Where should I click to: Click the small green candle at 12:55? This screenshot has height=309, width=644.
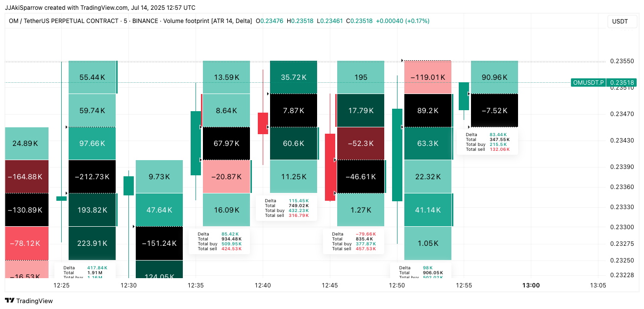tap(464, 96)
